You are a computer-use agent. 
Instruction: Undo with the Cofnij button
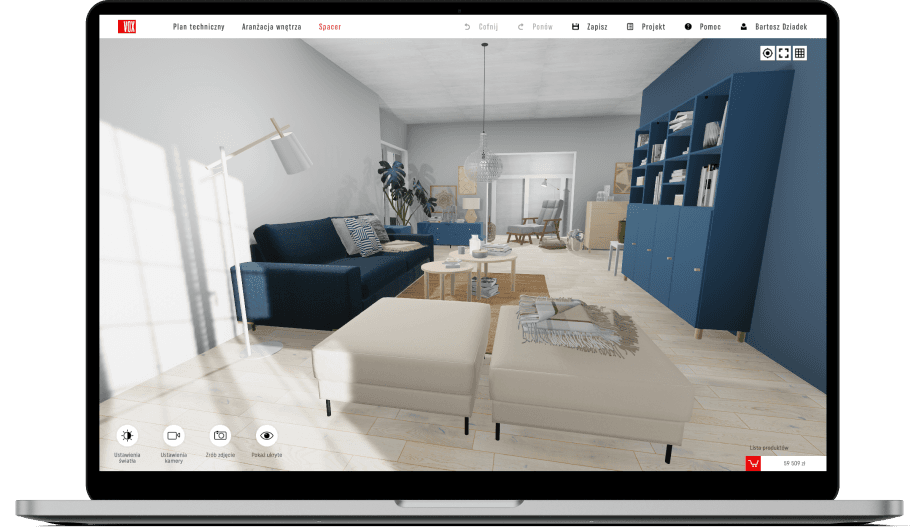point(481,27)
